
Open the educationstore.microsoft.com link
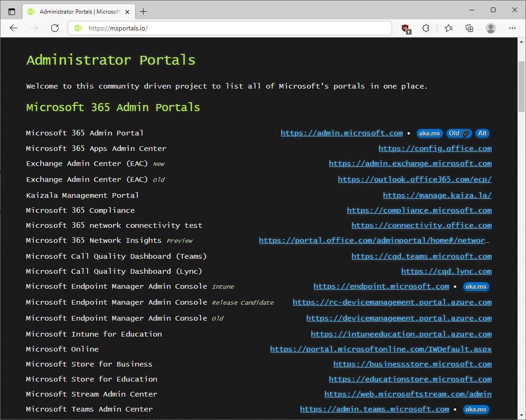(410, 379)
